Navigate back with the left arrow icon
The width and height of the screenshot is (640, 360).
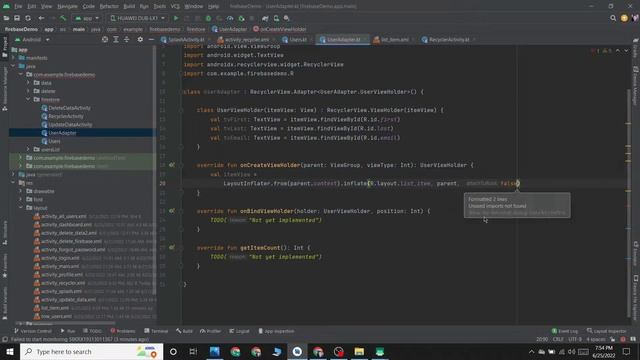pyautogui.click(x=41, y=18)
